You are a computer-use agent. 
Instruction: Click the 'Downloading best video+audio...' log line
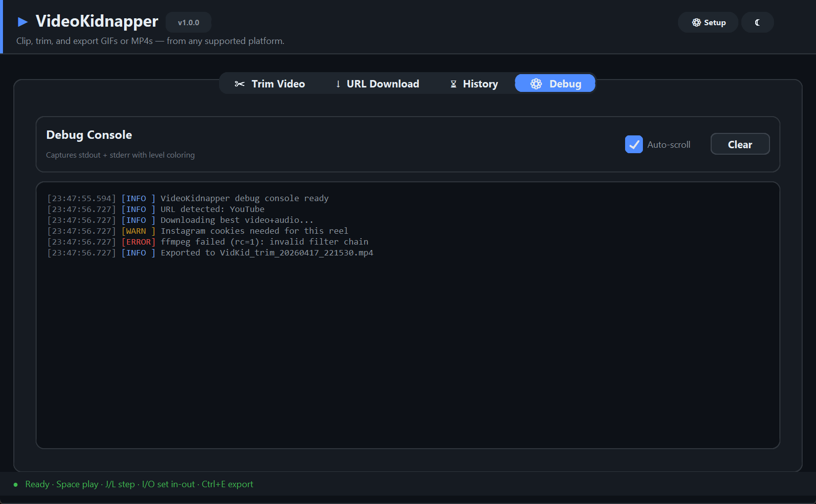181,220
